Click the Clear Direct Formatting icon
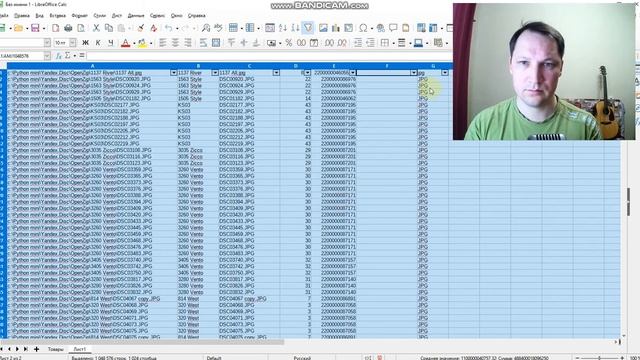The width and height of the screenshot is (640, 360). [153, 28]
